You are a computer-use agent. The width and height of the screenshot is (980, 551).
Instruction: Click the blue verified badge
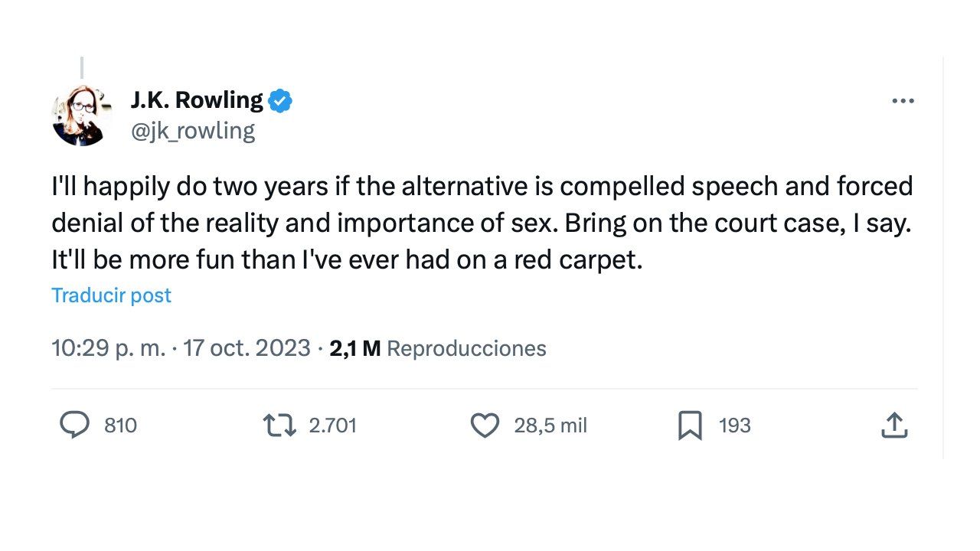(x=280, y=100)
